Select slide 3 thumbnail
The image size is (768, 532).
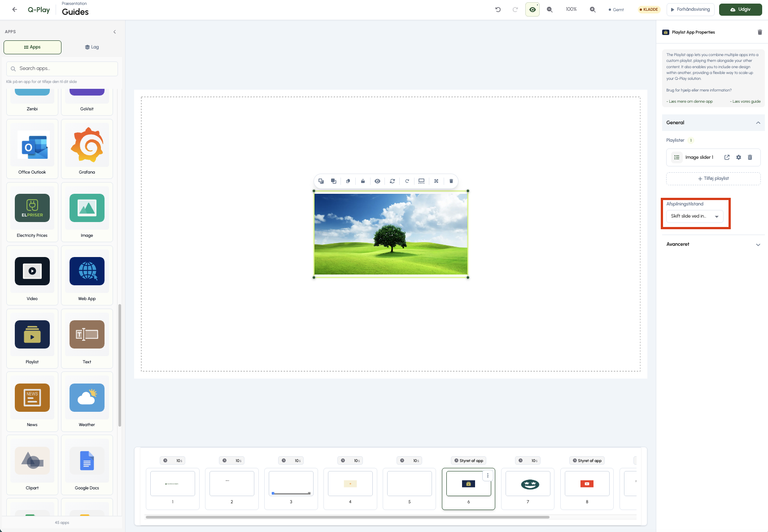(291, 484)
